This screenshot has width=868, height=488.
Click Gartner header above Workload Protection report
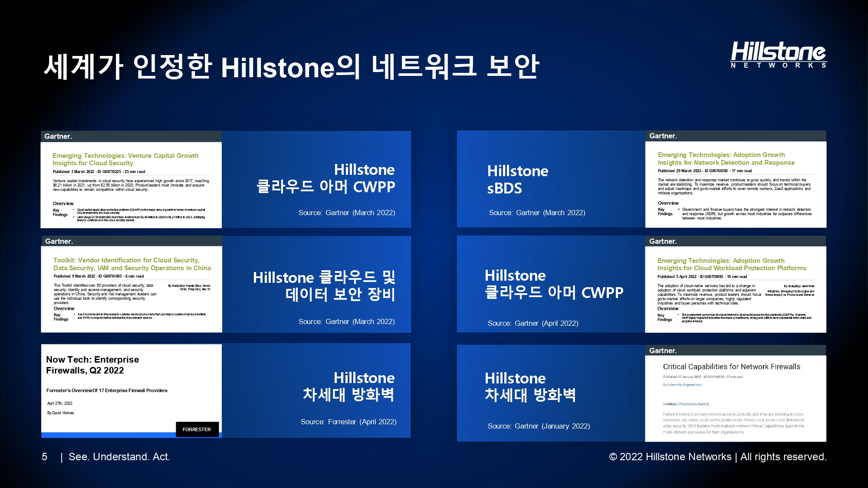pos(736,241)
